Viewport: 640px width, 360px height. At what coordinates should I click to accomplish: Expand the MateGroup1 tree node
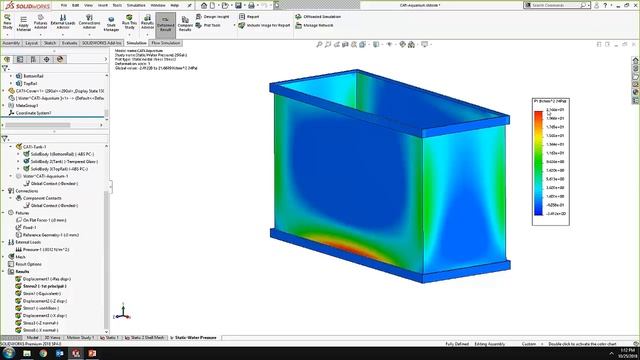tap(4, 105)
